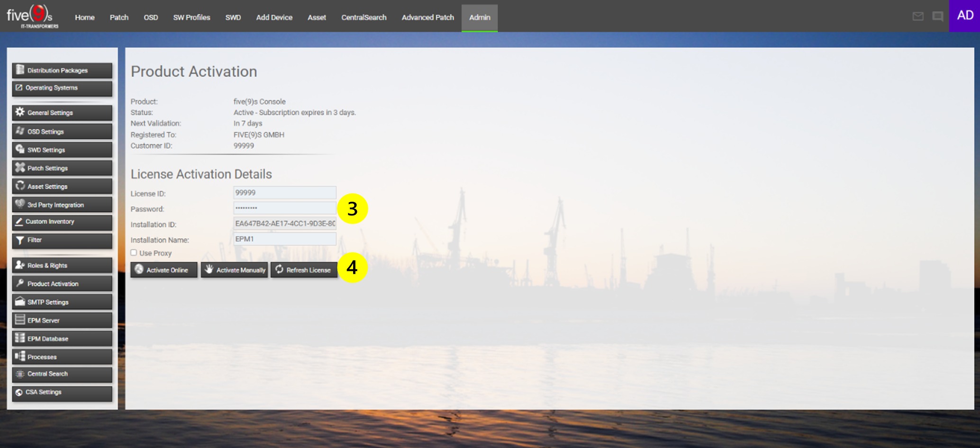
Task: Open the CentralSearch tab
Action: coord(364,17)
